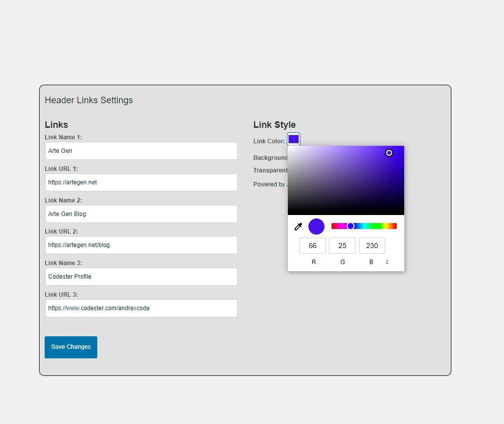Edit the B value field showing 230
Viewport: 504px width, 424px height.
pos(372,246)
